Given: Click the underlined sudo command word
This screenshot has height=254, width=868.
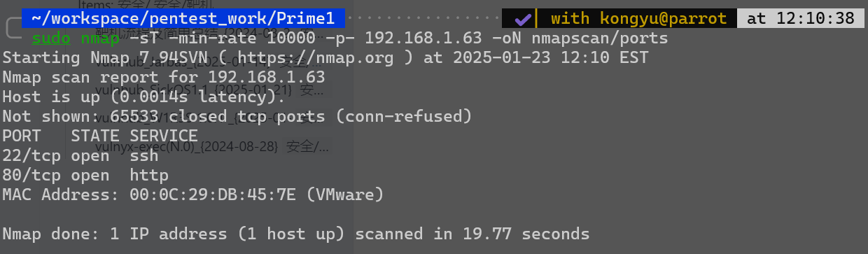Looking at the screenshot, I should (51, 38).
